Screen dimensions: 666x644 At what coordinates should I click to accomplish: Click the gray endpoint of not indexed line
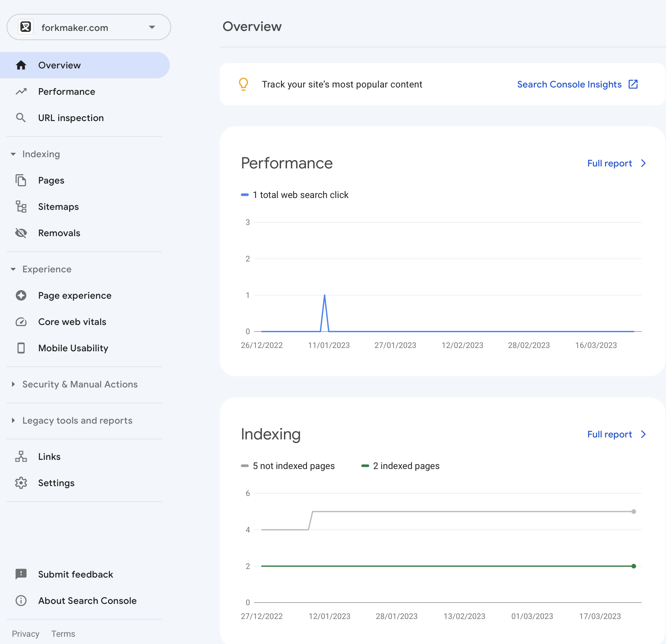634,511
